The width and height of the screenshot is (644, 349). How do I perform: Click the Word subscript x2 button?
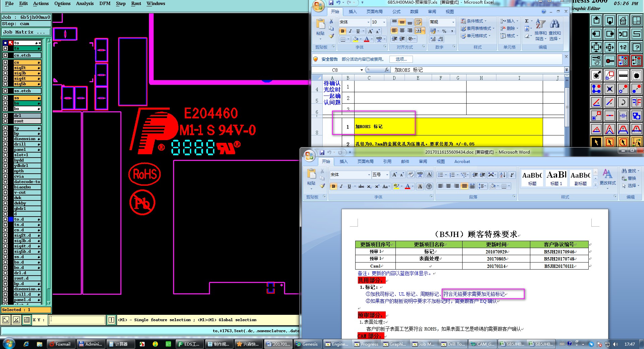click(369, 186)
